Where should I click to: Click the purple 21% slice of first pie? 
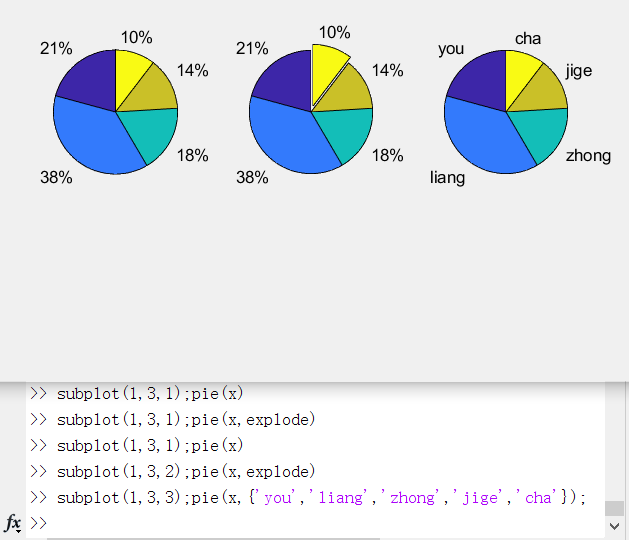[90, 82]
